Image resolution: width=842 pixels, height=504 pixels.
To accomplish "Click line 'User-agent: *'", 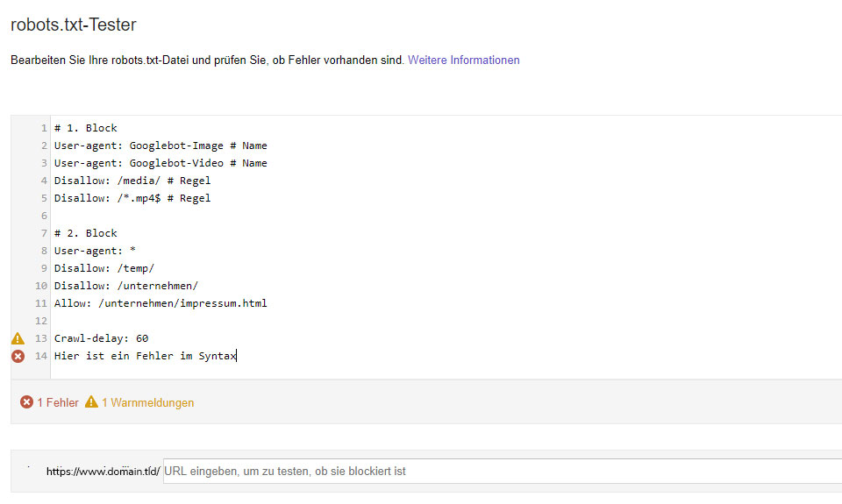I will click(x=95, y=251).
